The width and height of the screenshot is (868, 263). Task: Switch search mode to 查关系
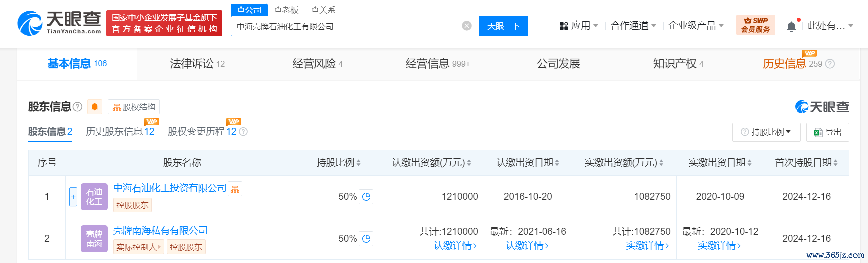[x=323, y=10]
